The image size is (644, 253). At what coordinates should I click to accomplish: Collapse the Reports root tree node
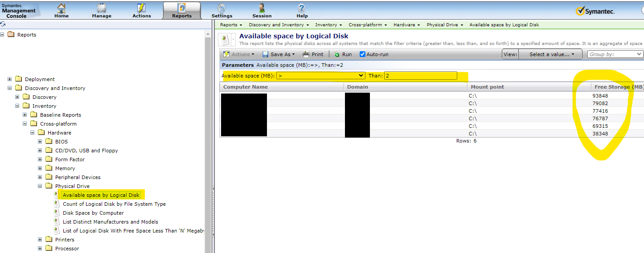click(x=2, y=35)
